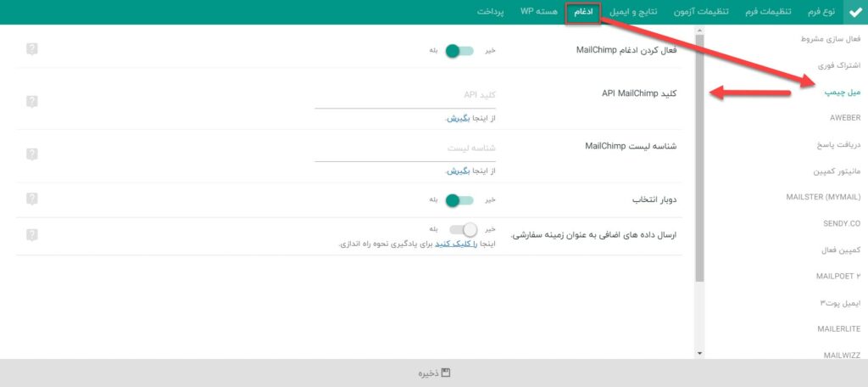Select کمپین فعال in sidebar
This screenshot has width=868, height=387.
[841, 250]
